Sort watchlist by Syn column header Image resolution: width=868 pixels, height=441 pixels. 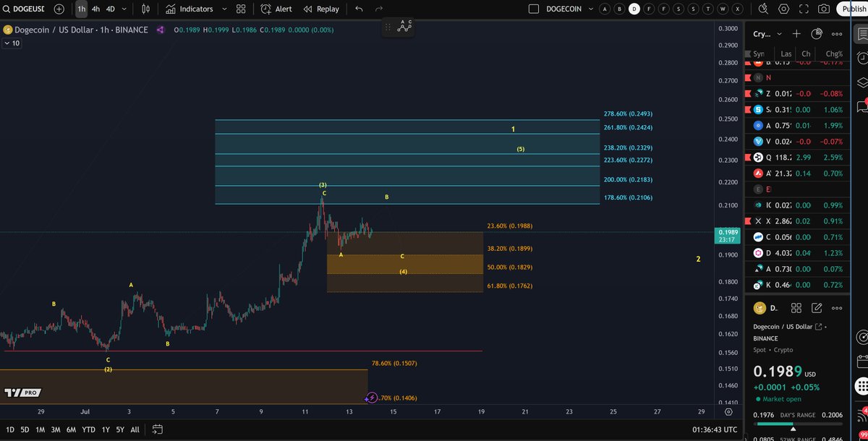[758, 53]
